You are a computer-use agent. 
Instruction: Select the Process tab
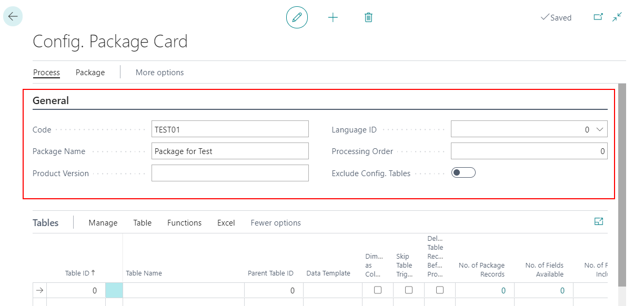coord(46,72)
